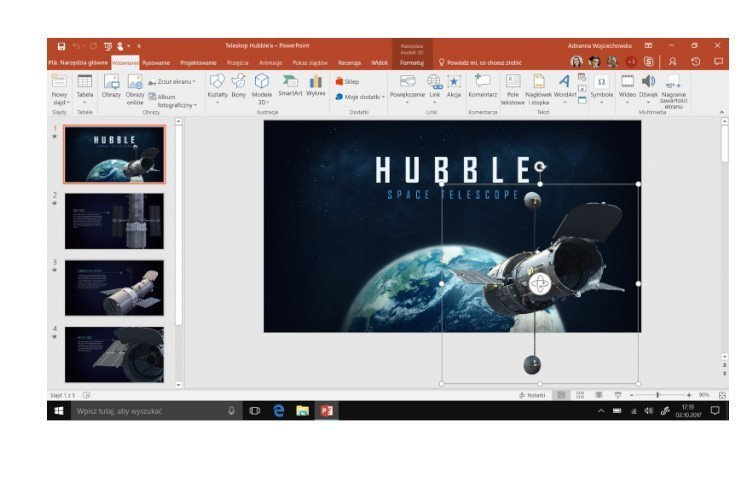This screenshot has width=750, height=500.
Task: Insert a SmartArt graphic
Action: 289,85
